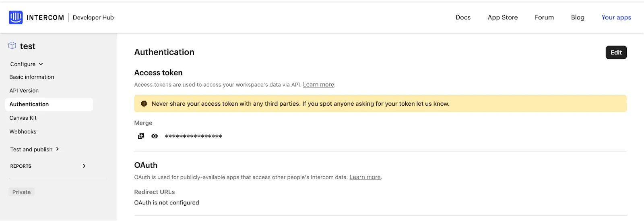This screenshot has height=221, width=644.
Task: Open Webhooks settings
Action: [x=23, y=132]
